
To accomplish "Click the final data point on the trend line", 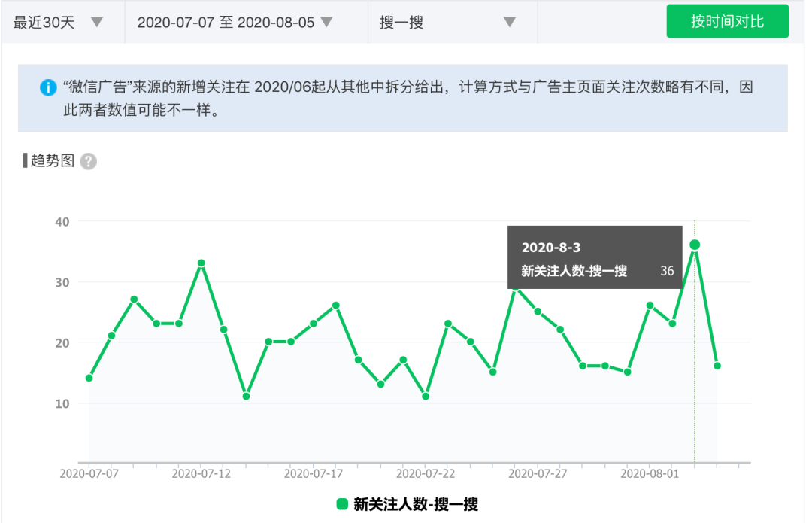I will click(717, 365).
